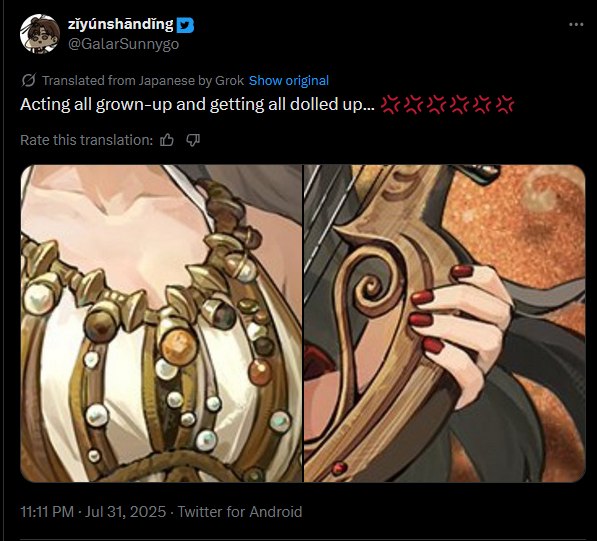Open the Twitter for Android source link
This screenshot has width=597, height=541.
240,512
